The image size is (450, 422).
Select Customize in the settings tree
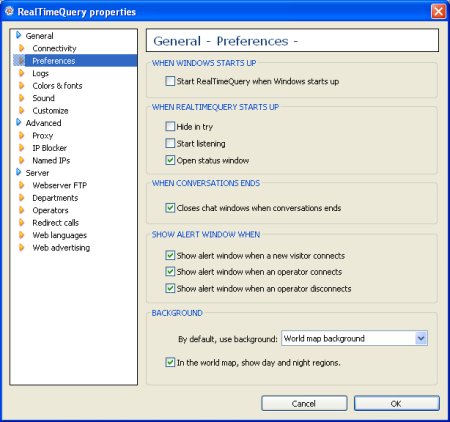coord(50,111)
